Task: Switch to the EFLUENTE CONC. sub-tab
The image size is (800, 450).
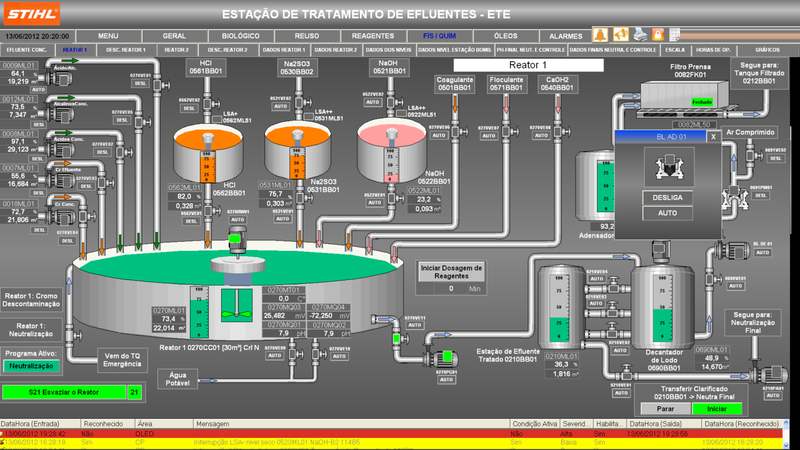Action: tap(27, 50)
